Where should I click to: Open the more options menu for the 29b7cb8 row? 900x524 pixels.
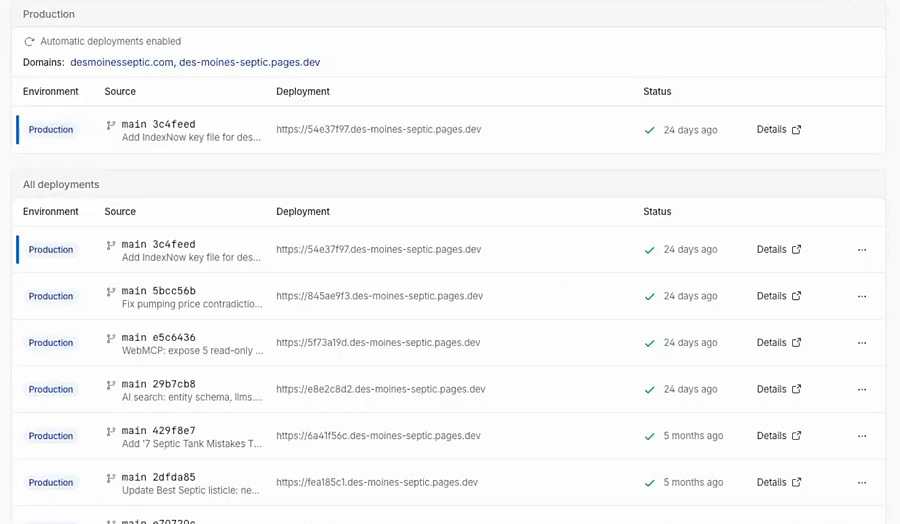tap(862, 389)
